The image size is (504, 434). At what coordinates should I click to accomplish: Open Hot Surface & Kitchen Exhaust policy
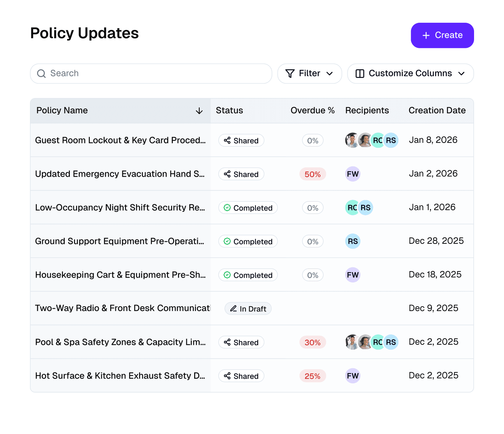[x=120, y=376]
